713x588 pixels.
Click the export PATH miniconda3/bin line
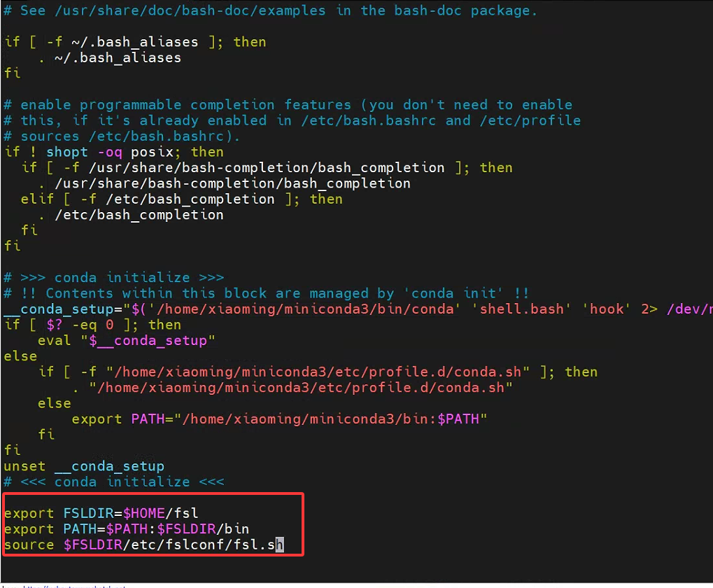click(x=279, y=419)
